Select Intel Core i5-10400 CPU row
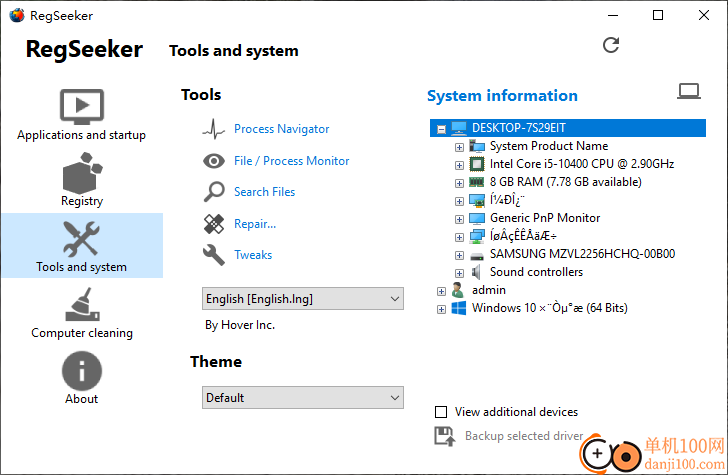The height and width of the screenshot is (475, 728). [x=582, y=164]
